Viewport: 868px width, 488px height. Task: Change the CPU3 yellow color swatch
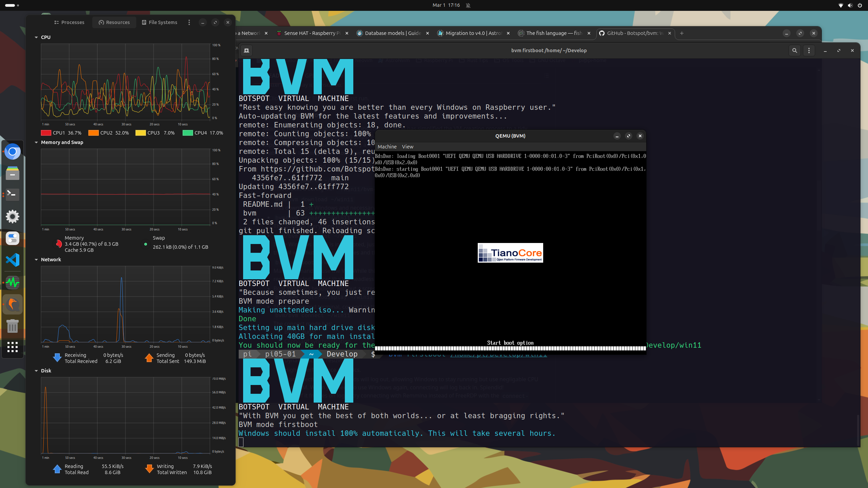[x=140, y=133]
